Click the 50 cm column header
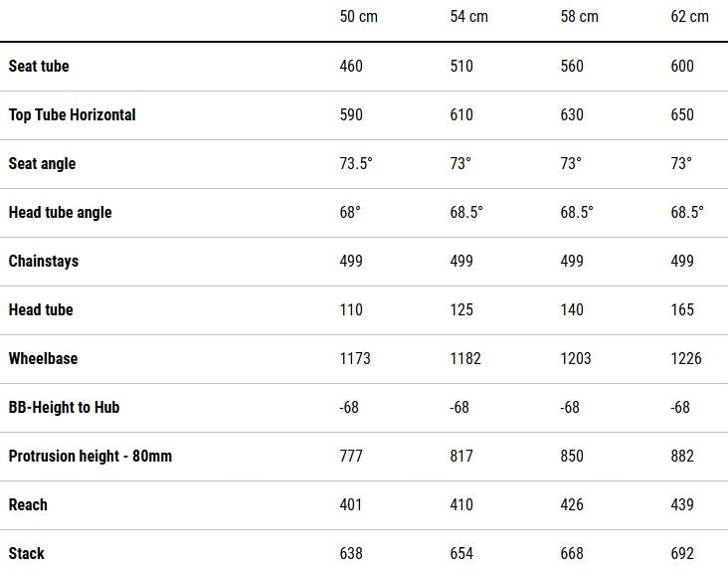Image resolution: width=728 pixels, height=571 pixels. pos(359,17)
